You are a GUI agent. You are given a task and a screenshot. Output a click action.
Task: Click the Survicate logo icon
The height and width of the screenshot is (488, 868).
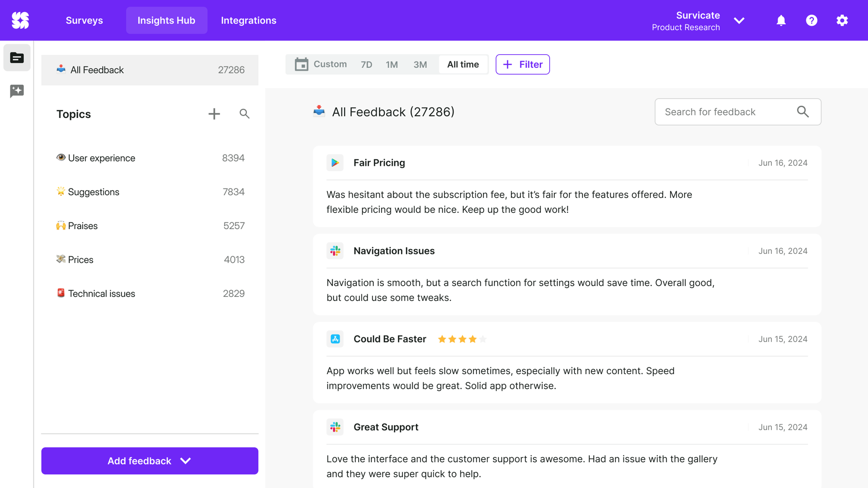(20, 20)
